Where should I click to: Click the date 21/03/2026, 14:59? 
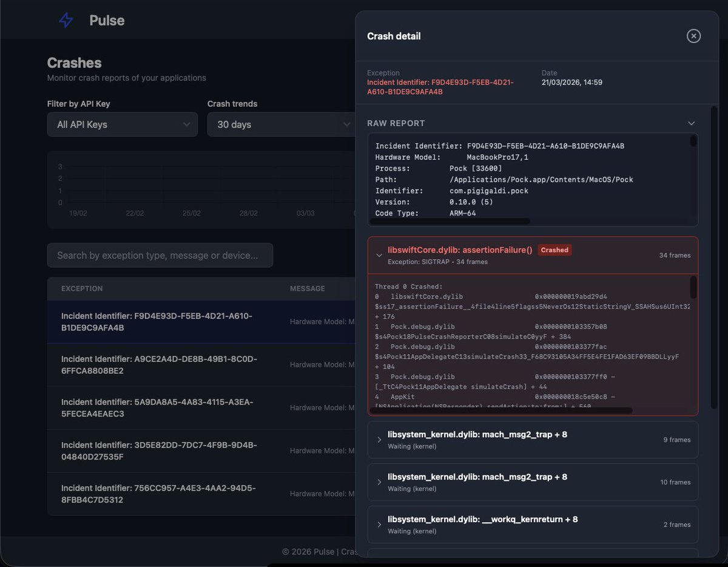572,82
